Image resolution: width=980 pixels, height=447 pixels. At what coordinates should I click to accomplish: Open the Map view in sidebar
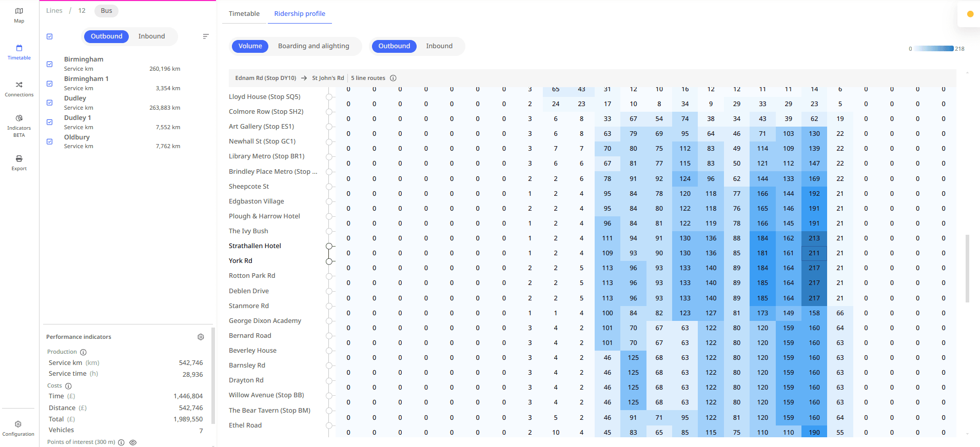pyautogui.click(x=19, y=15)
